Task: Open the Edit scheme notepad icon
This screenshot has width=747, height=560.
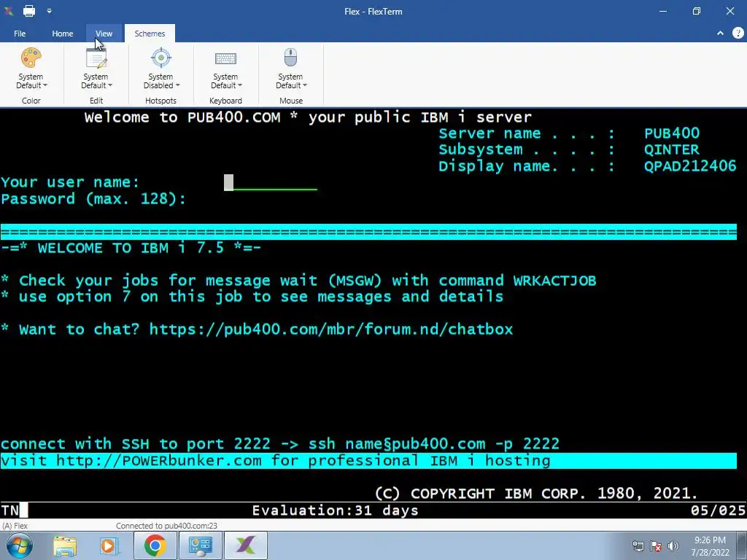Action: coord(96,58)
